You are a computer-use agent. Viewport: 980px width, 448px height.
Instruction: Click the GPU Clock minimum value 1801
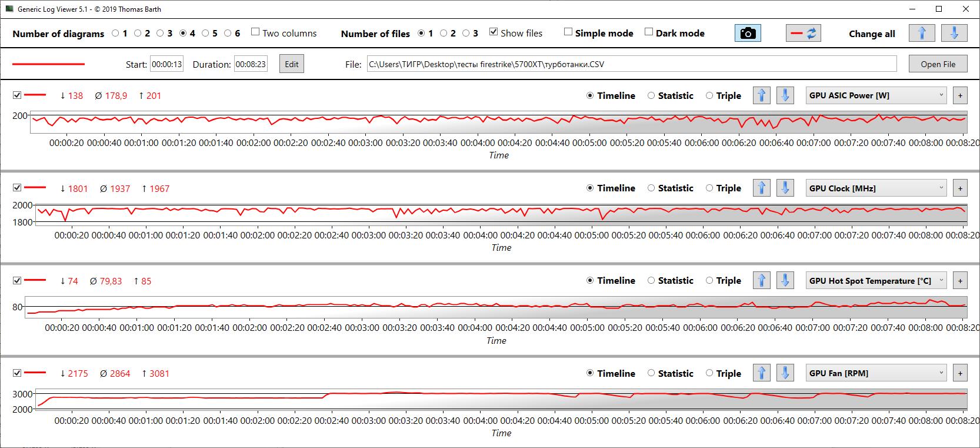[x=78, y=188]
